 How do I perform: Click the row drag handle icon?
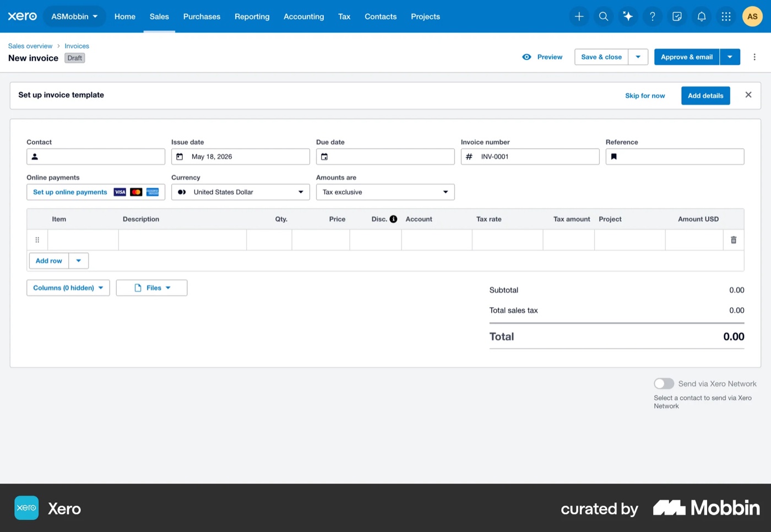tap(37, 240)
